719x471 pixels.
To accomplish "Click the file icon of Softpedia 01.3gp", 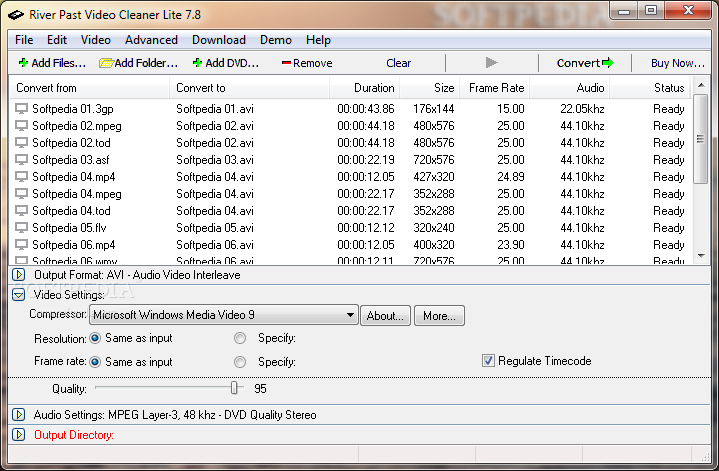I will coord(22,109).
